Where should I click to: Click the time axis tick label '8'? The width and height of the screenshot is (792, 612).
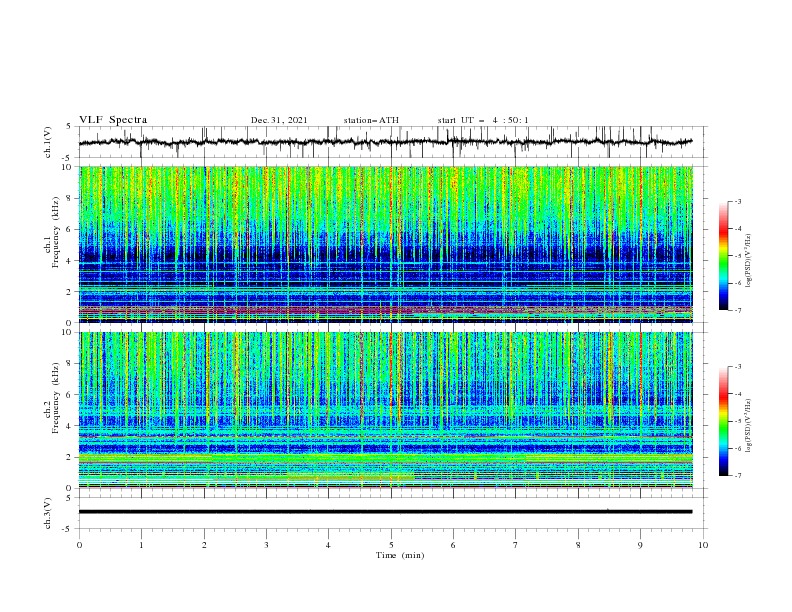pyautogui.click(x=578, y=545)
